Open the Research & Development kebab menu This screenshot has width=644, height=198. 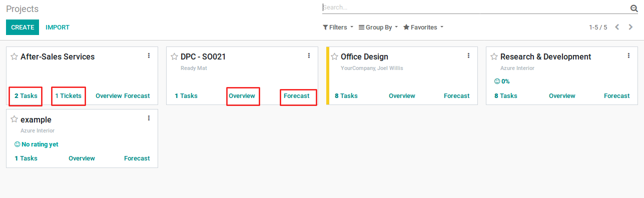point(628,56)
